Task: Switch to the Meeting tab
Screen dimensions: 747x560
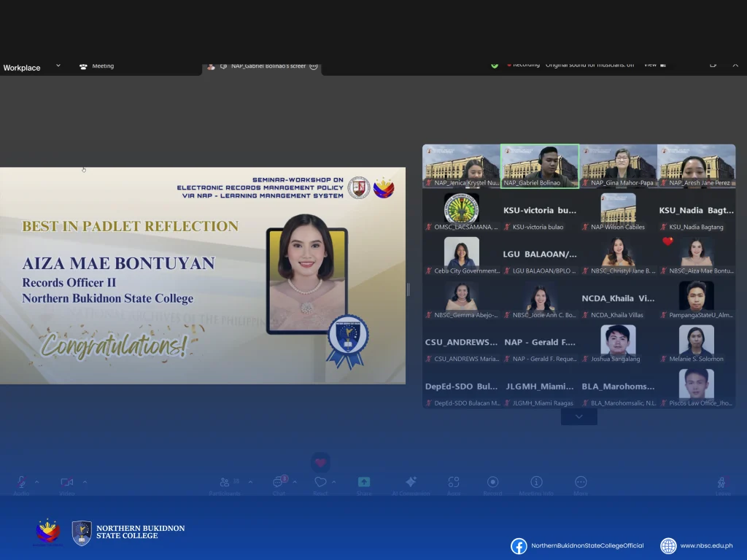Action: coord(96,66)
